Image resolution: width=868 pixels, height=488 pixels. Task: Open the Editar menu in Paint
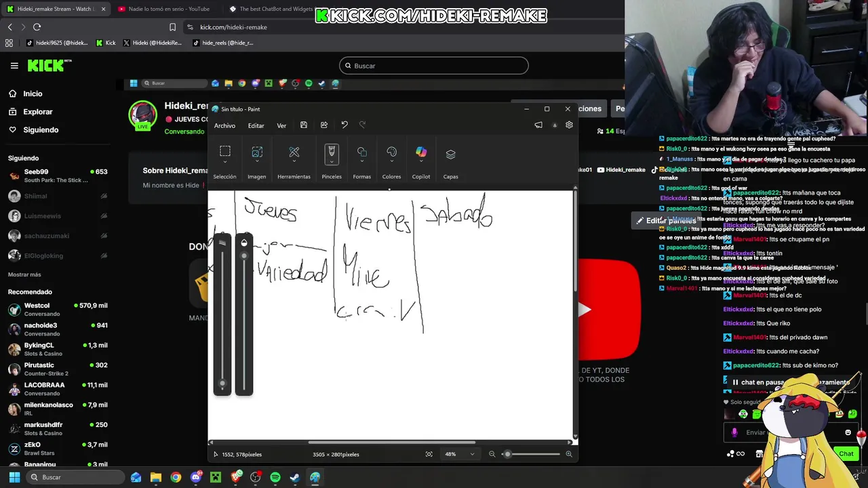[256, 125]
